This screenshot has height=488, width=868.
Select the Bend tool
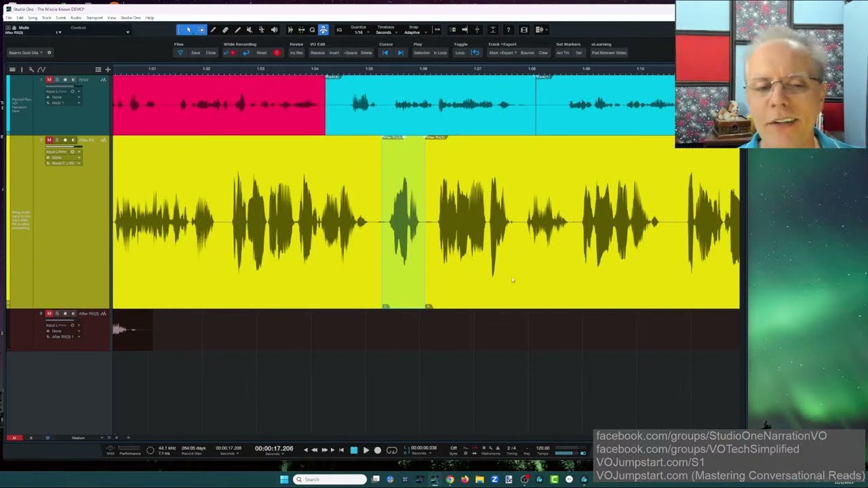pyautogui.click(x=262, y=30)
